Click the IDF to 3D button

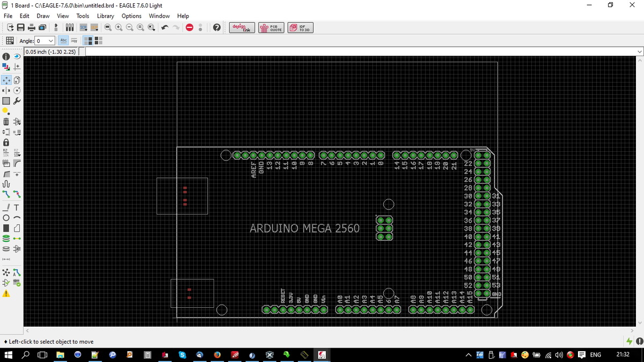pyautogui.click(x=301, y=27)
